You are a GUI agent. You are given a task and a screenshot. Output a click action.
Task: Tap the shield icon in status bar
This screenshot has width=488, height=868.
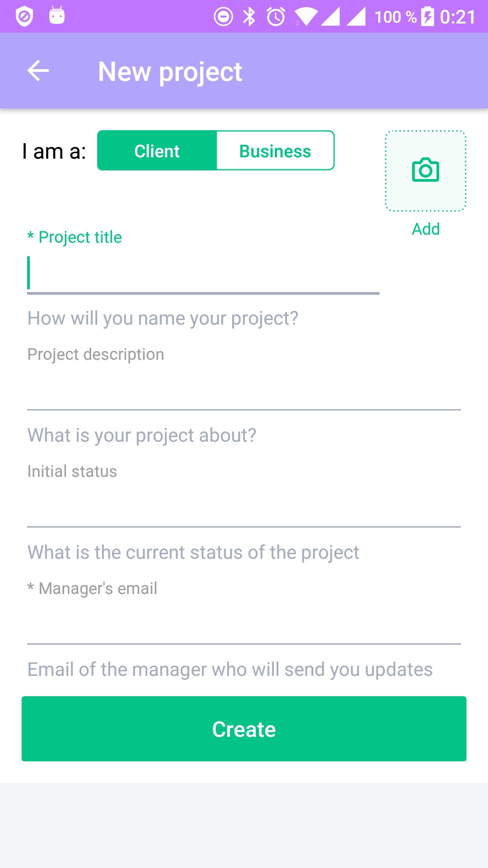24,17
